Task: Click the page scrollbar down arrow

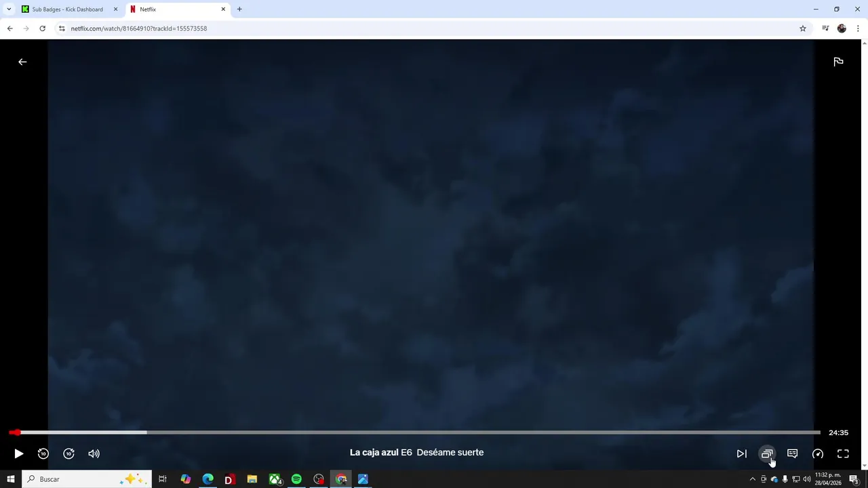Action: (x=864, y=466)
